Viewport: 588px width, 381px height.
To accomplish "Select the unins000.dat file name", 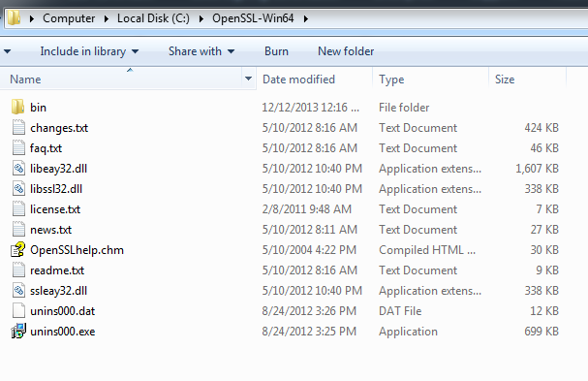I will pos(63,311).
